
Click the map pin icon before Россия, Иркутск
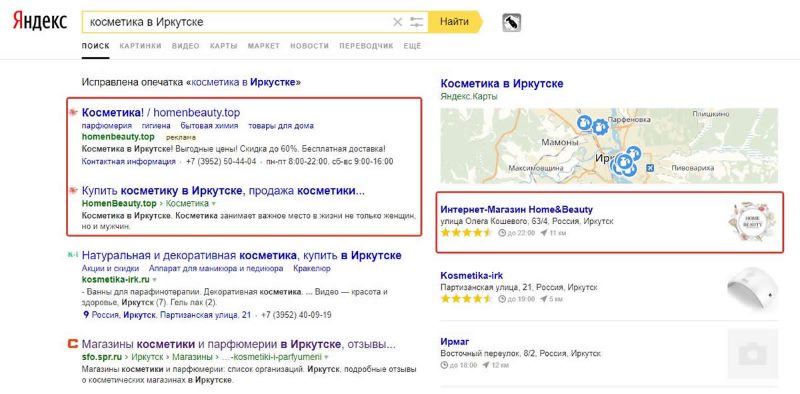pos(86,315)
